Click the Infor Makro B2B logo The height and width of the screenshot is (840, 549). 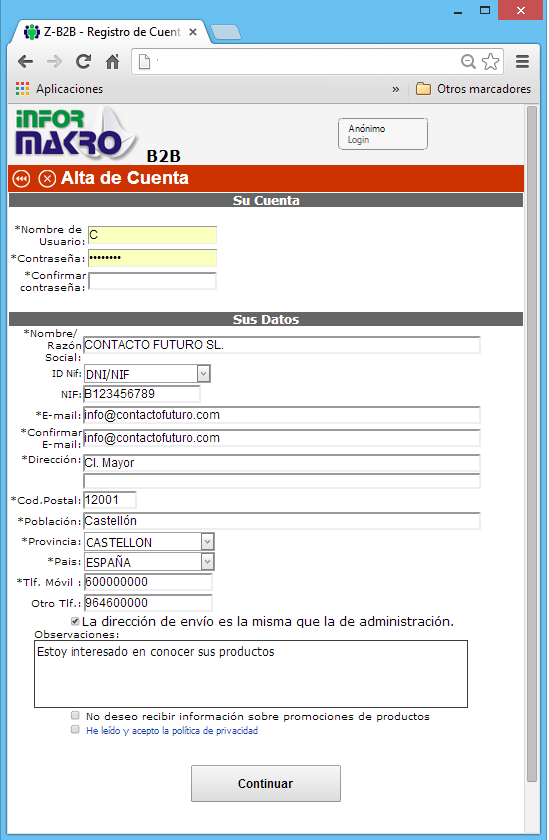97,134
